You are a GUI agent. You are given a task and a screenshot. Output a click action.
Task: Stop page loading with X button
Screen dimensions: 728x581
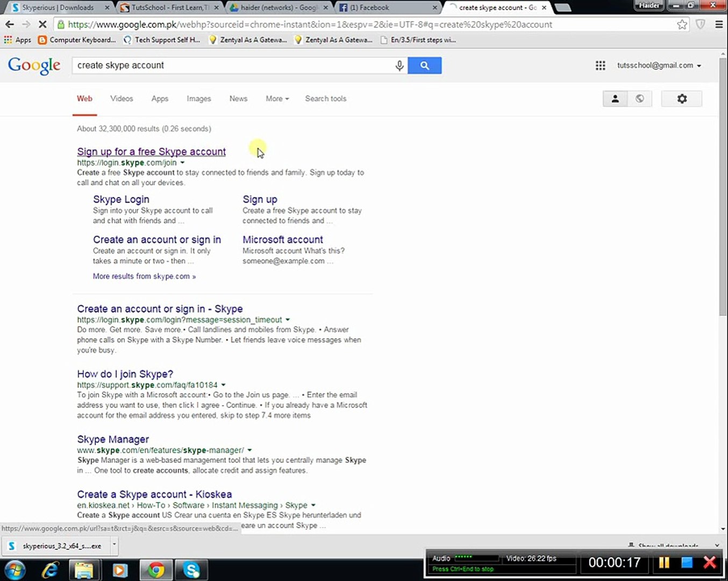43,24
